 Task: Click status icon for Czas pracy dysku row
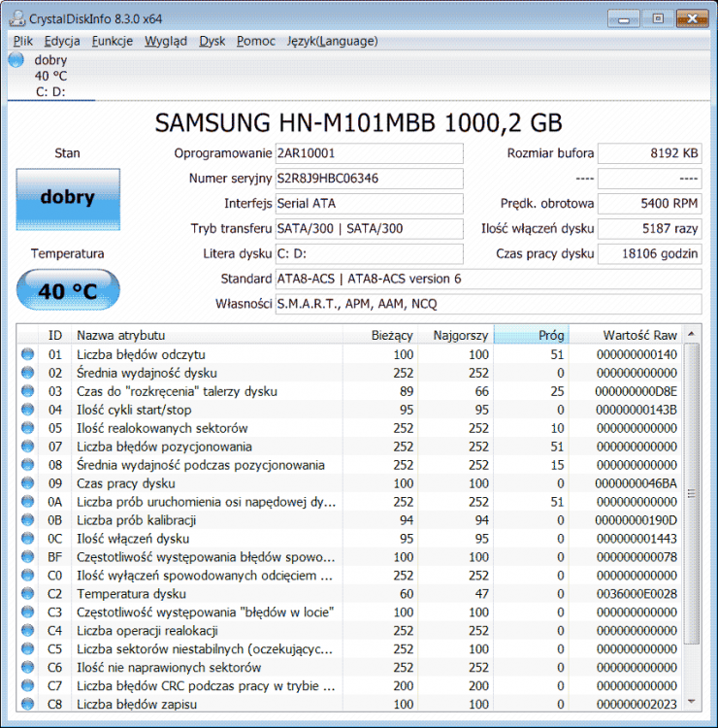coord(27,483)
